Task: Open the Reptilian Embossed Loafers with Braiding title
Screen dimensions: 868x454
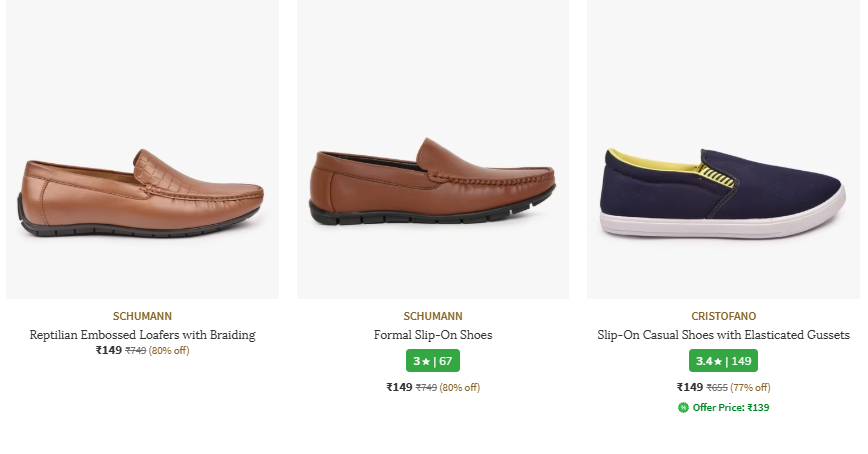Action: tap(142, 335)
